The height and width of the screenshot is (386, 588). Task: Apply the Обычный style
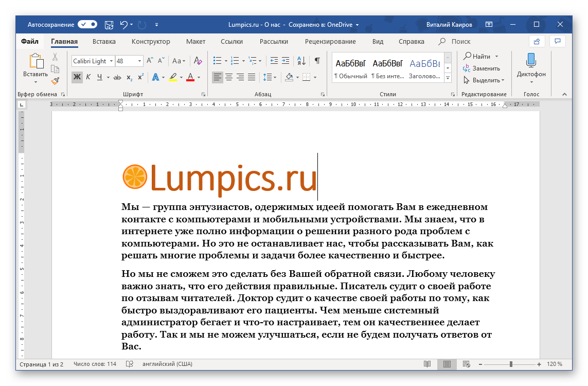[350, 68]
